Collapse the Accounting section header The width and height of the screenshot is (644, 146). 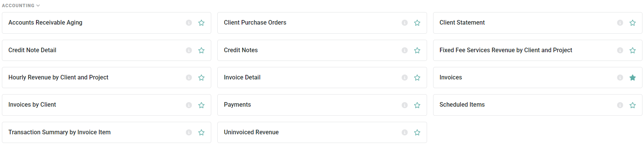(21, 6)
